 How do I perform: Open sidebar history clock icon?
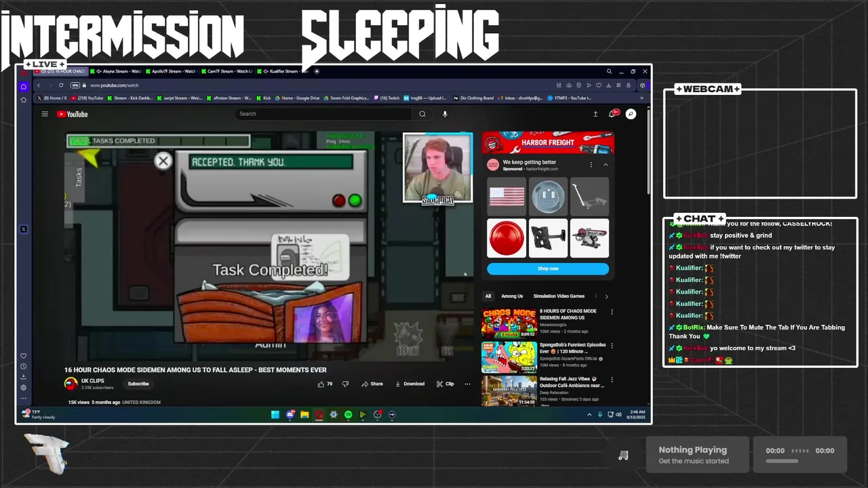(x=23, y=367)
